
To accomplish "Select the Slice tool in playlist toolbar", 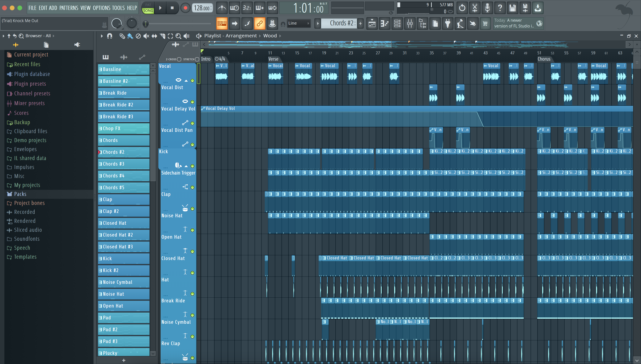I will point(162,36).
